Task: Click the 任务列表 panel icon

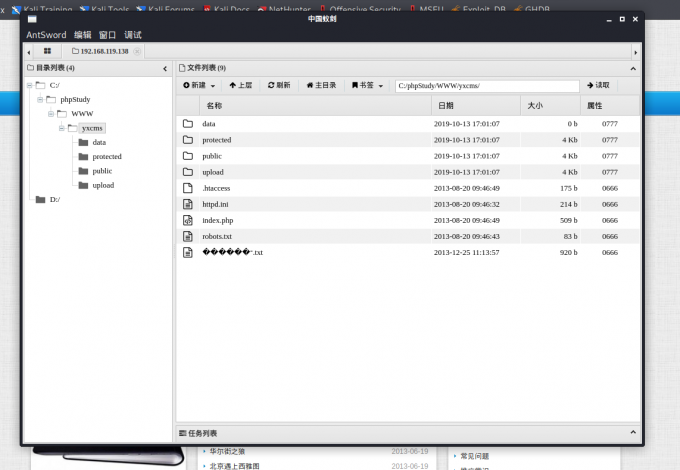Action: coord(183,433)
